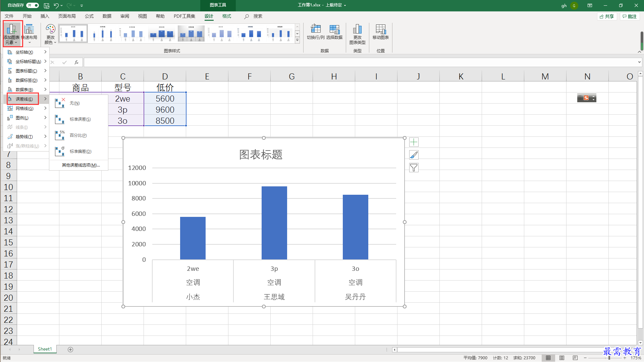
Task: Open the Add Chart Element dropdown
Action: [12, 34]
